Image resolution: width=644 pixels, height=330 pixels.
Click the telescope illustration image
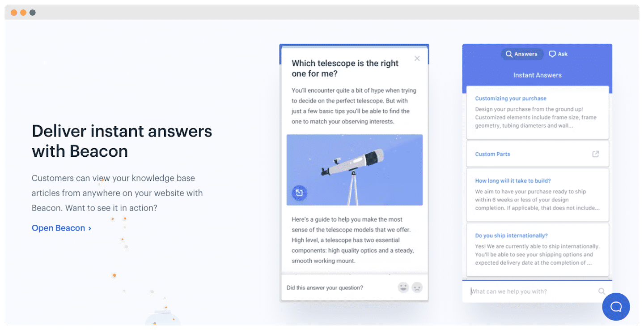coord(355,170)
